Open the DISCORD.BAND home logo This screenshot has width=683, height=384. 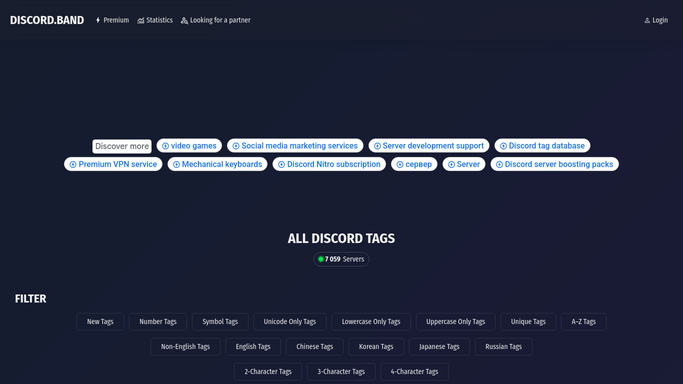coord(47,20)
